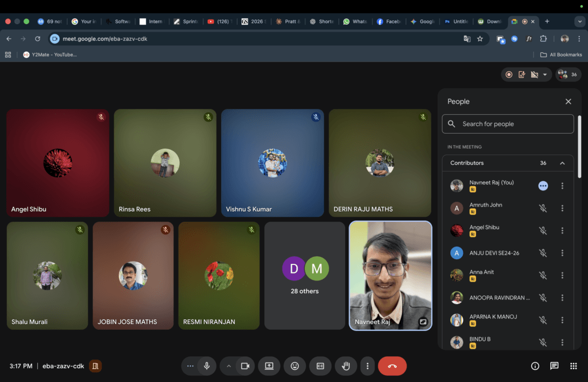Screen dimensions: 588x382
Task: Toggle the camera in the bottom bar
Action: tap(245, 366)
